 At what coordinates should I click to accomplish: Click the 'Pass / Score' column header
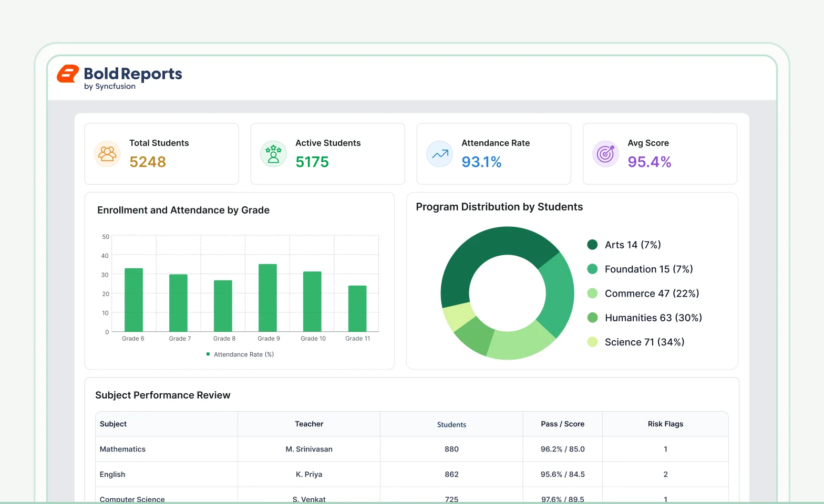coord(563,424)
